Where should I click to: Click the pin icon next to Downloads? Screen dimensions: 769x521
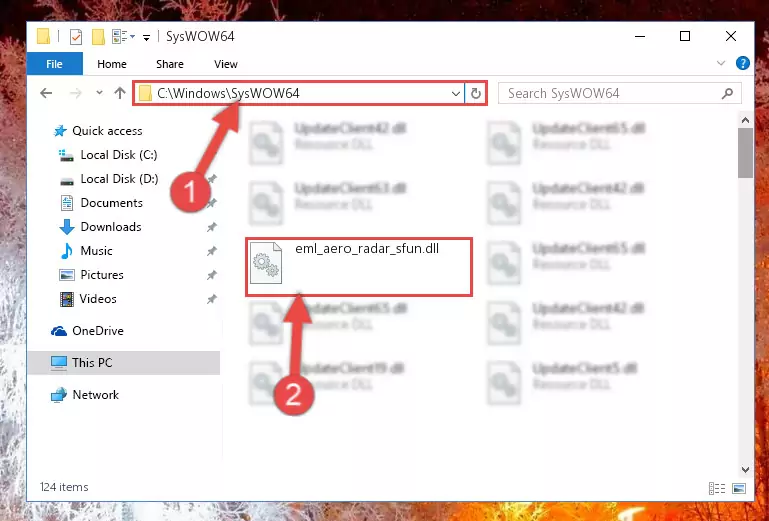211,227
